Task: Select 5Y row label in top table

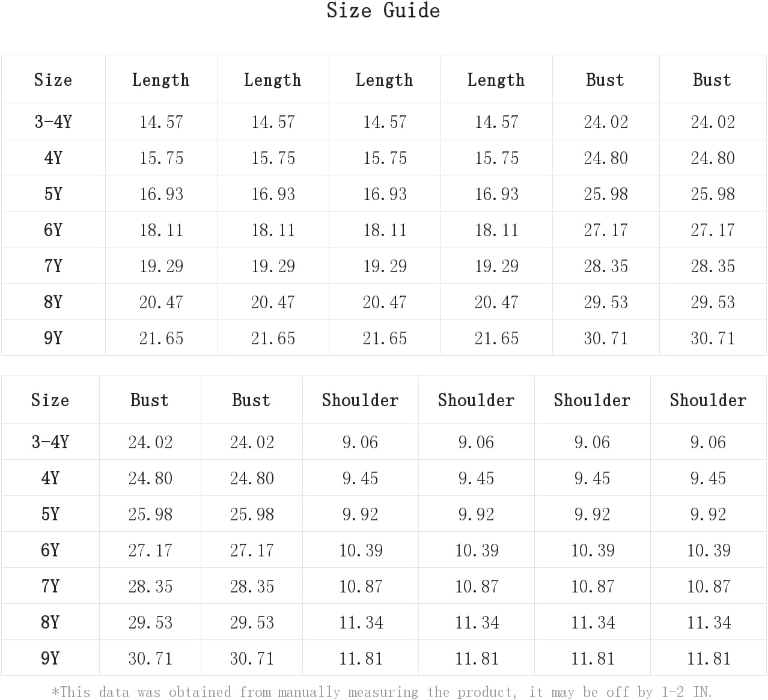Action: pyautogui.click(x=53, y=194)
